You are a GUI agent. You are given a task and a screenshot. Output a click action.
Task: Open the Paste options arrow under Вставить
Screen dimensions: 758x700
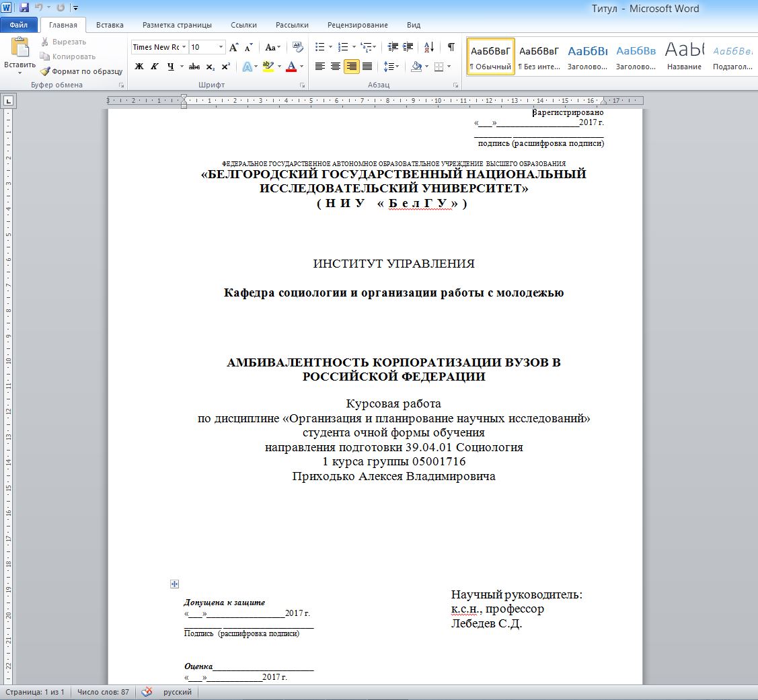click(x=20, y=73)
